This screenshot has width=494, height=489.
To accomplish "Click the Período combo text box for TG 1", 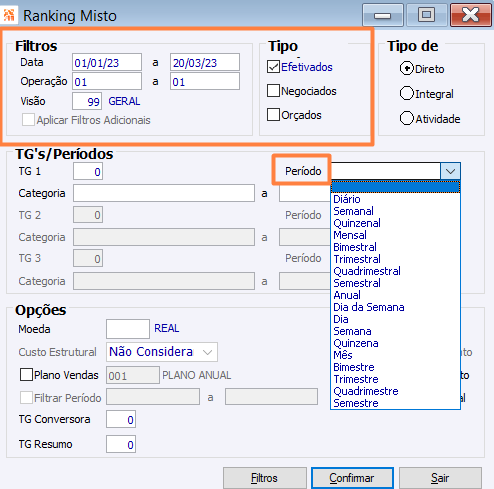I will pyautogui.click(x=386, y=171).
